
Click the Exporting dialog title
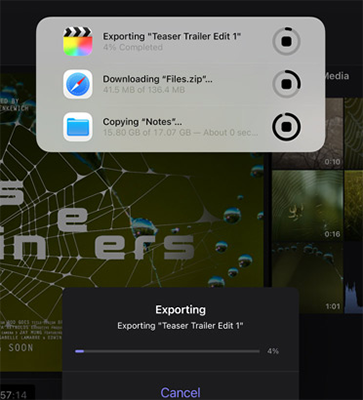pyautogui.click(x=180, y=310)
